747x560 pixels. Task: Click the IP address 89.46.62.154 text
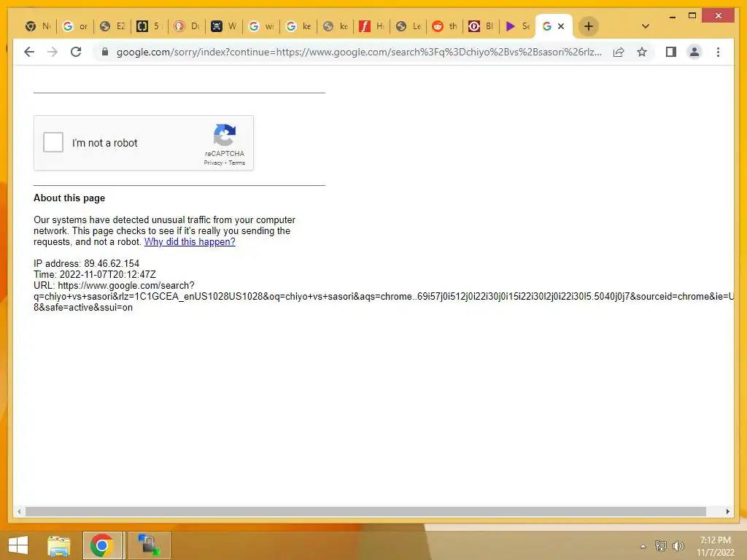(x=86, y=263)
